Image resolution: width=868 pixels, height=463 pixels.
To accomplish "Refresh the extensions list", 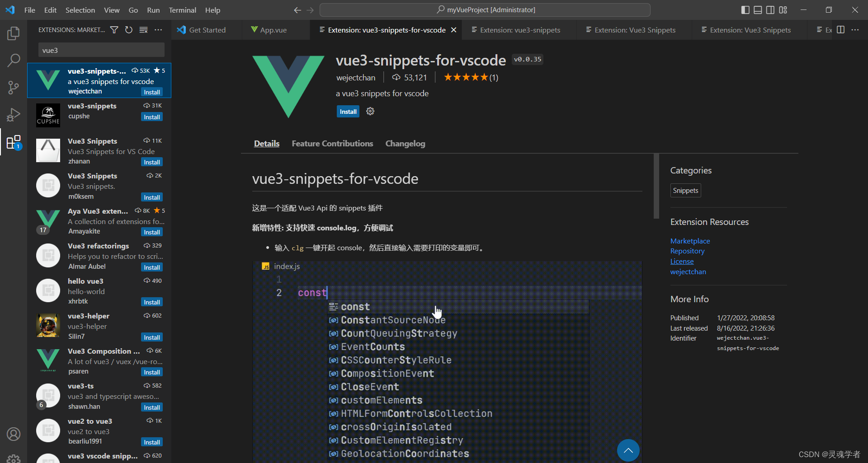I will point(129,30).
